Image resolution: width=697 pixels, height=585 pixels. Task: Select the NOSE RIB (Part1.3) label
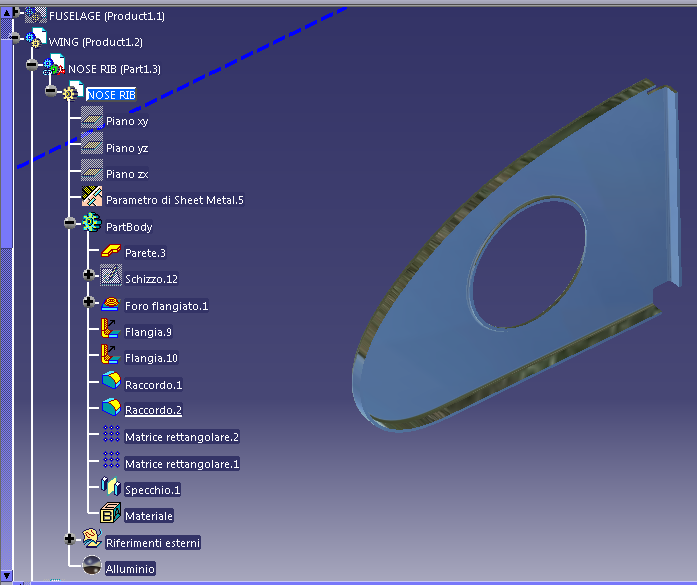(114, 69)
